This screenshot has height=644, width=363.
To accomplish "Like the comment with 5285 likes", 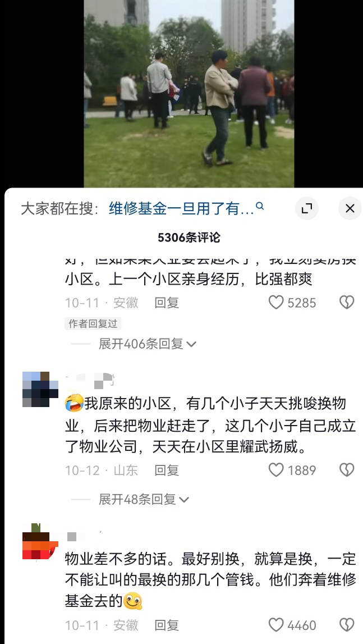I will tap(276, 303).
